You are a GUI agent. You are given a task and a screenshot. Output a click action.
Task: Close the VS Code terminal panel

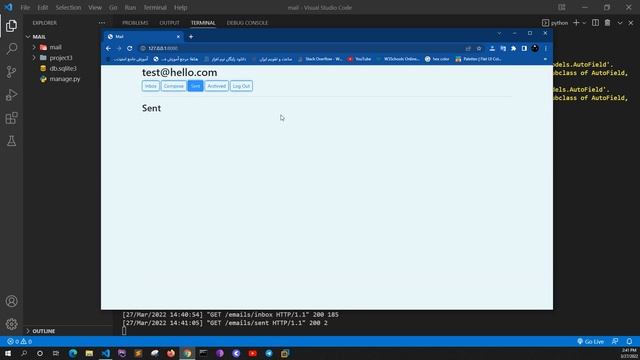click(631, 23)
